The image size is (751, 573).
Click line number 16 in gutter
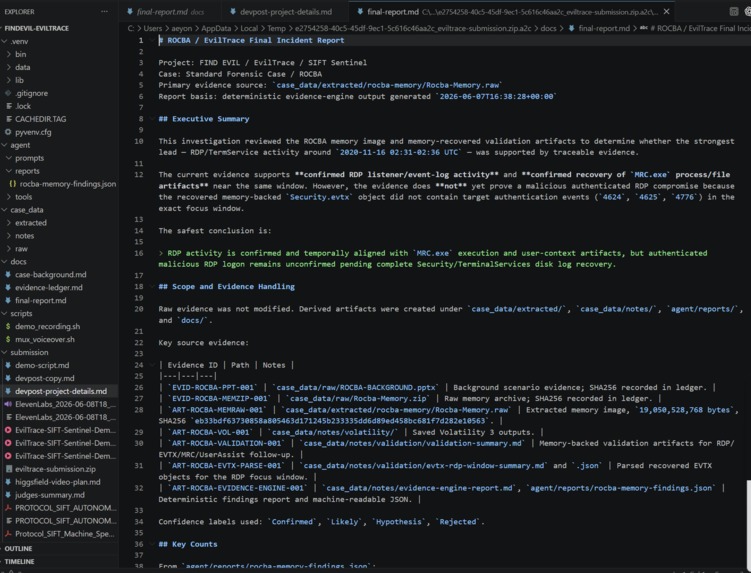(x=138, y=253)
